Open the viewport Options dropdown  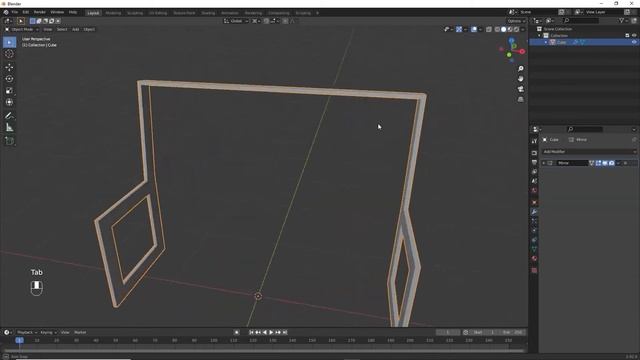pyautogui.click(x=516, y=21)
